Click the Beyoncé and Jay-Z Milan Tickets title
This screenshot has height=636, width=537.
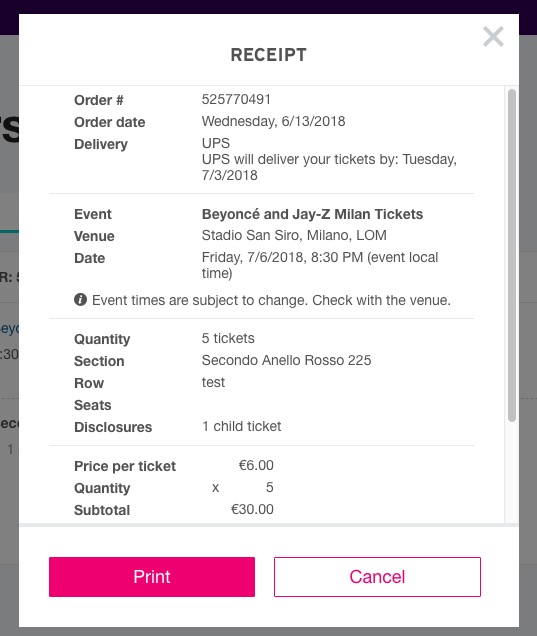pos(312,214)
